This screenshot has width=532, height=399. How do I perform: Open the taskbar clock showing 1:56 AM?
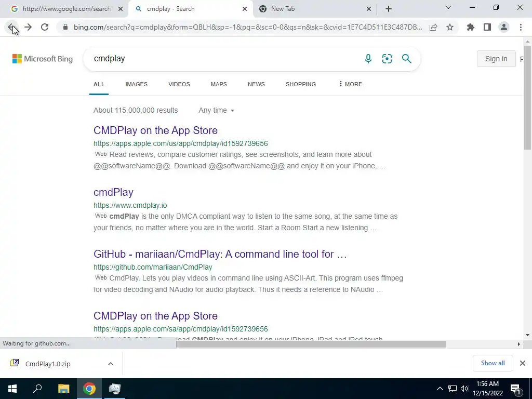[x=487, y=389]
